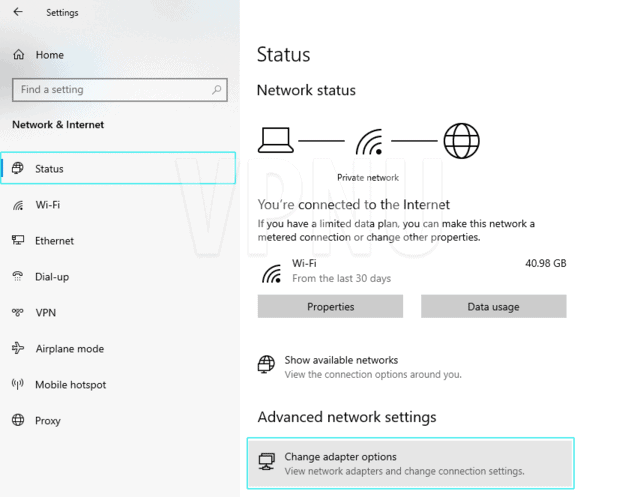Viewport: 634px width, 497px height.
Task: Click the Data usage button
Action: [x=493, y=307]
